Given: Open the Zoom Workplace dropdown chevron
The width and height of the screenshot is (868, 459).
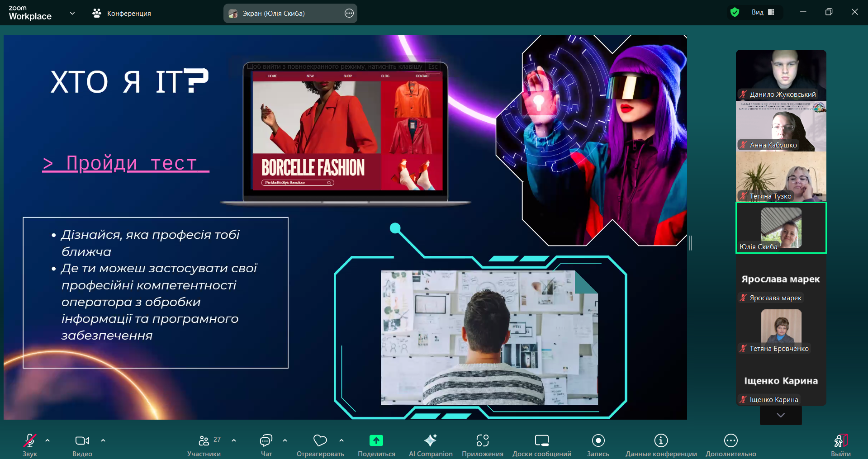Looking at the screenshot, I should [x=72, y=13].
